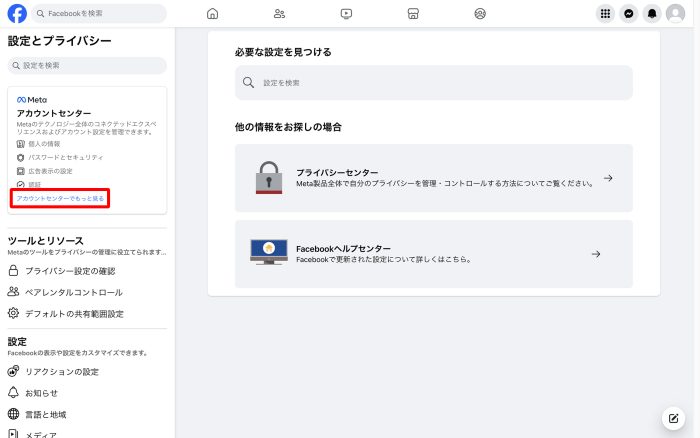Click the Facebookを検索 search field
This screenshot has width=700, height=438.
[x=98, y=14]
